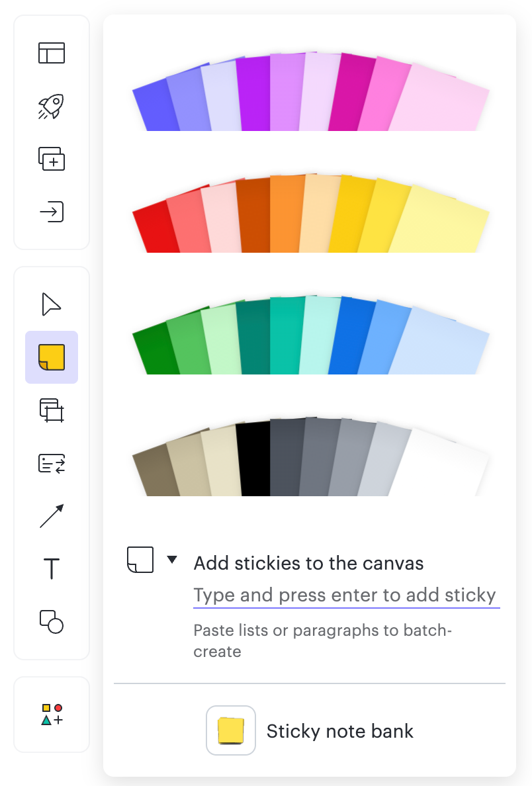The image size is (532, 786).
Task: Open the more shapes library icon
Action: 52,715
